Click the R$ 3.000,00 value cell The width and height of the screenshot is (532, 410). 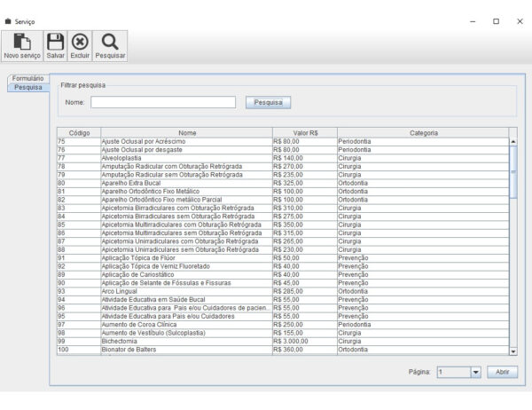coord(305,342)
